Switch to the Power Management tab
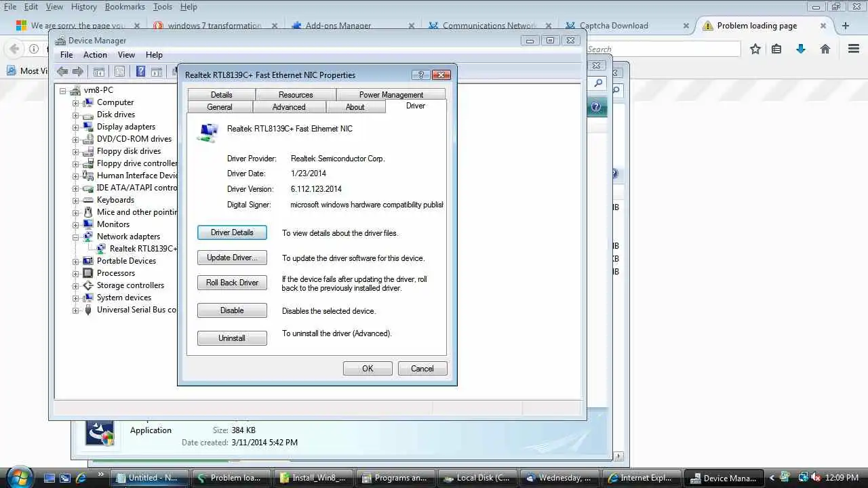Viewport: 868px width, 488px height. 391,95
